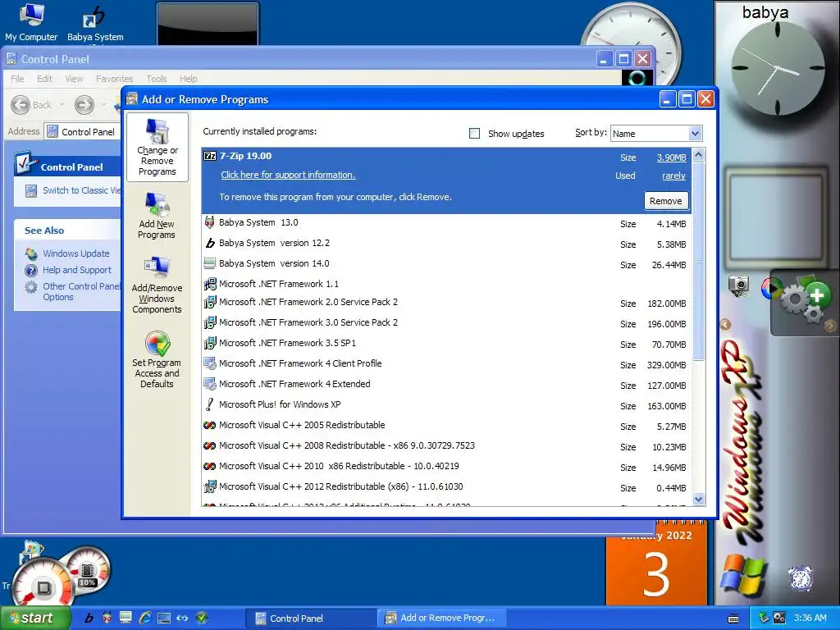Click the Windows Update globe icon
The height and width of the screenshot is (630, 840).
[x=32, y=254]
